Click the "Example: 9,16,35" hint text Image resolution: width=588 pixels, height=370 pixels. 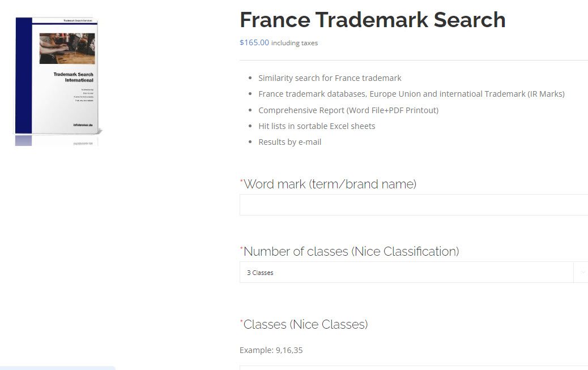pos(271,350)
